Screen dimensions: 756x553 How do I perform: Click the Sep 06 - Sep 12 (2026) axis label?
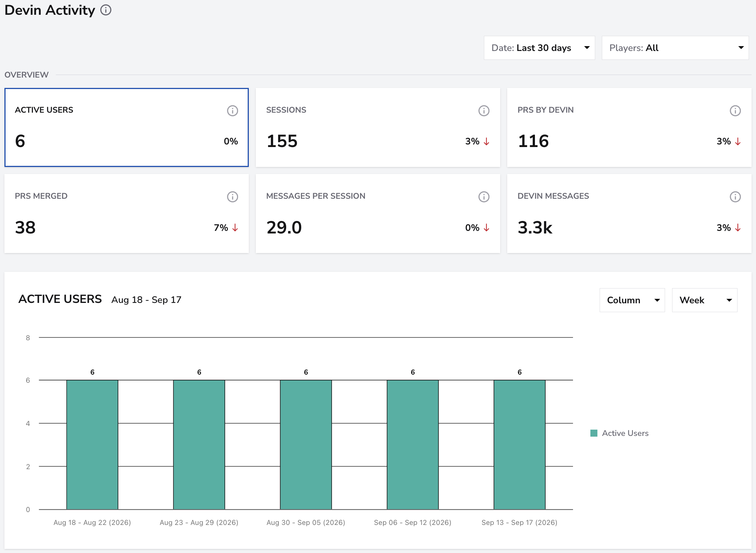click(413, 522)
